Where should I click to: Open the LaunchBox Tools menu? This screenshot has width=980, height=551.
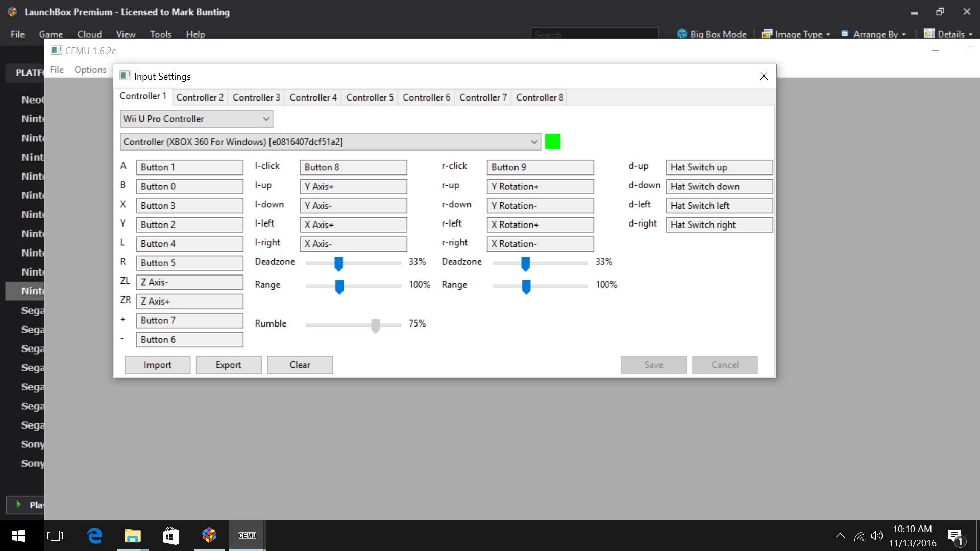pos(161,34)
